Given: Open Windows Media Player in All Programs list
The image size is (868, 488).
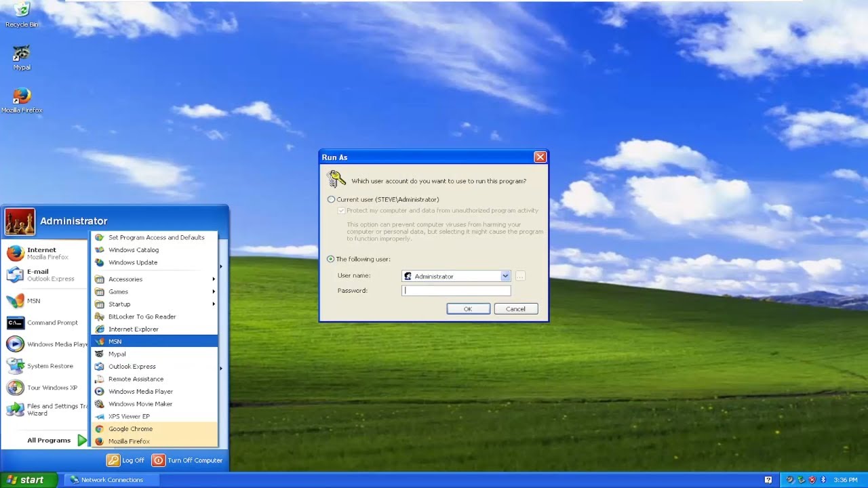Looking at the screenshot, I should click(x=155, y=392).
